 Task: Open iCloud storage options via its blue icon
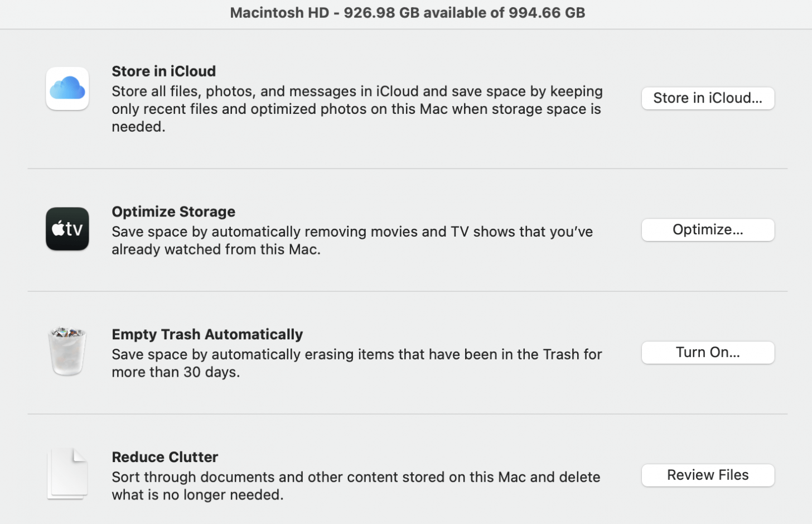point(67,88)
